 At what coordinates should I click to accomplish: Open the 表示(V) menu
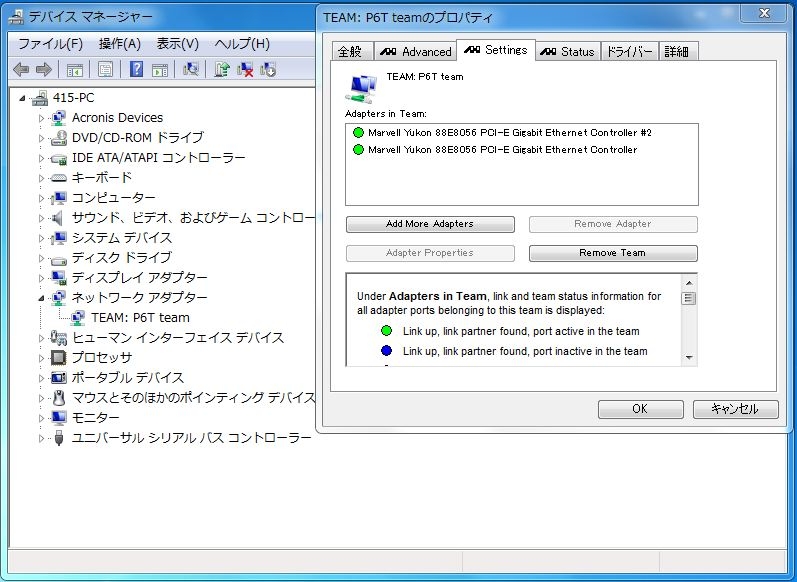coord(177,44)
